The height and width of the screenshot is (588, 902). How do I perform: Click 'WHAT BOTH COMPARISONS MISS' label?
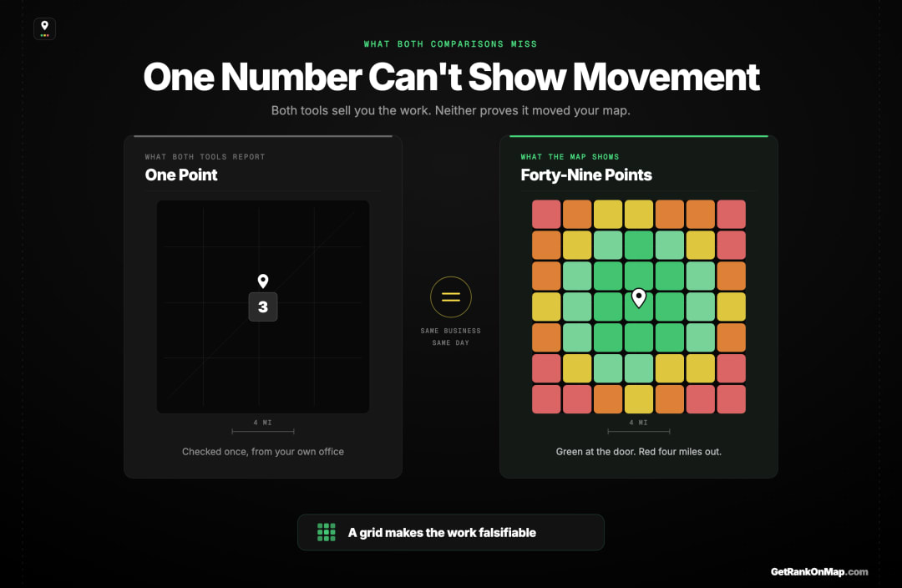[x=450, y=43]
